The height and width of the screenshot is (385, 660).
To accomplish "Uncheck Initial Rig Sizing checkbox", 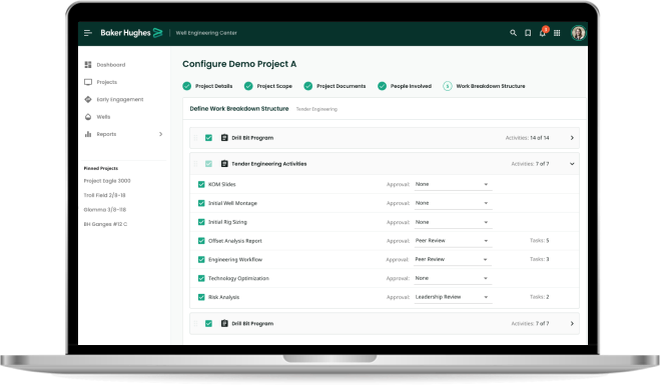I will [x=201, y=222].
